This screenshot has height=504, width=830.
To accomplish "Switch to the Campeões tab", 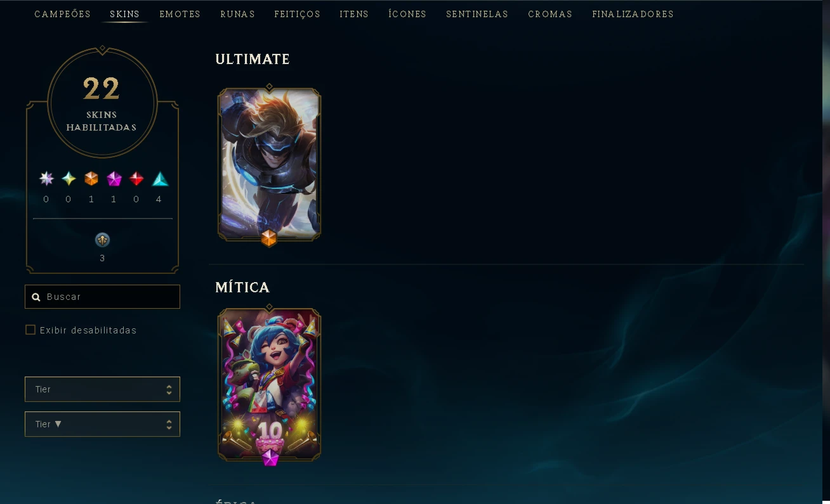I will tap(63, 14).
